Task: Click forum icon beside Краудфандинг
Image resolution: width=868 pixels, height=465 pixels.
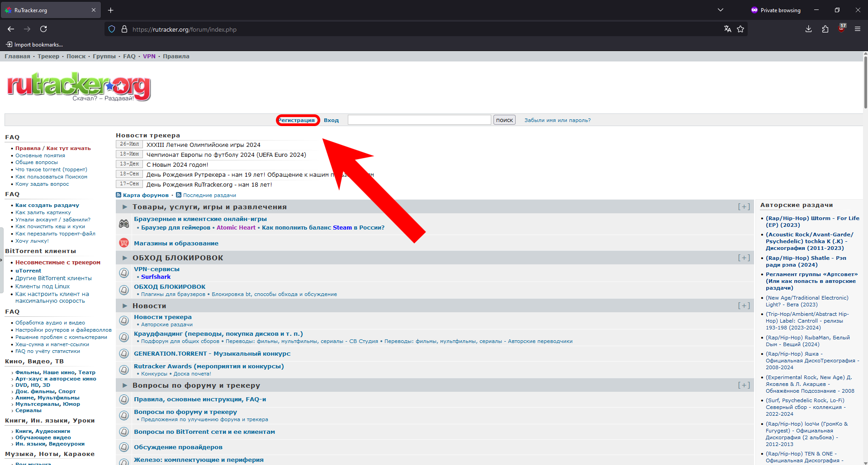Action: pos(124,337)
